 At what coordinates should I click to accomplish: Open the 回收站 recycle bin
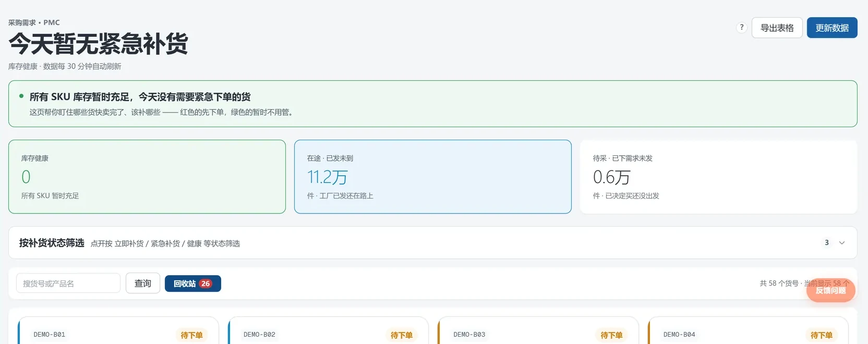[192, 284]
